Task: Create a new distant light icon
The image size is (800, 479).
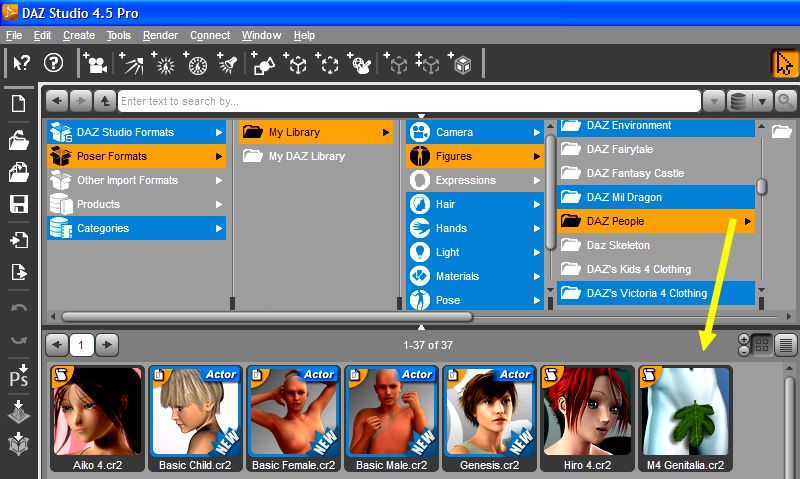Action: pos(131,63)
